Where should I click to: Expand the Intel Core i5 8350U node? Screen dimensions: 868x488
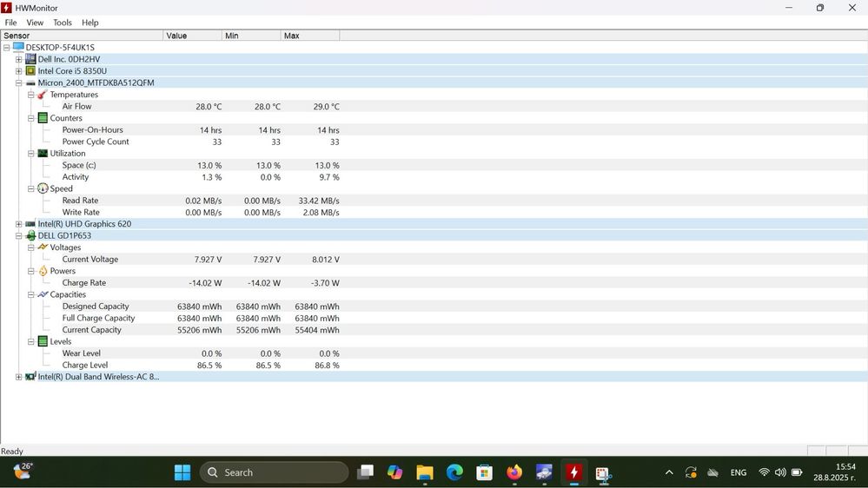(19, 71)
